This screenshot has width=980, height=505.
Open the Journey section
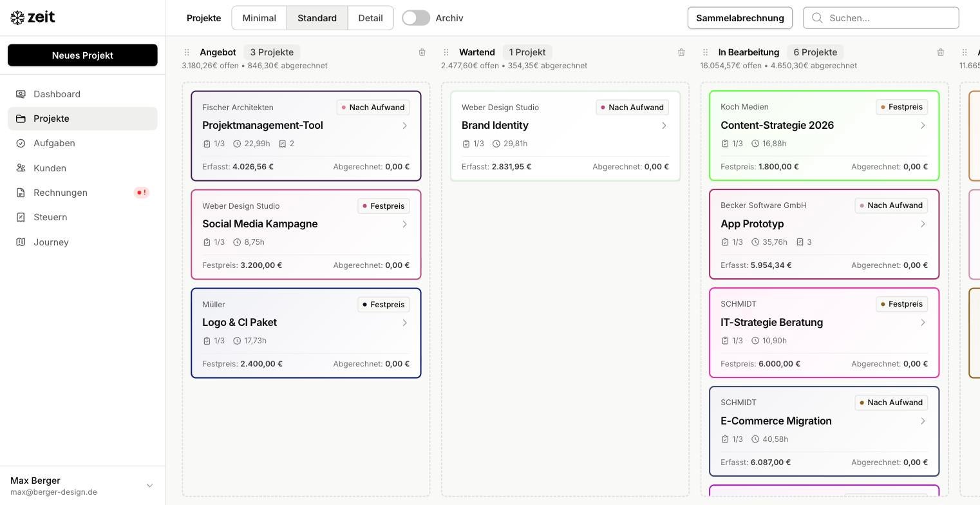82,242
